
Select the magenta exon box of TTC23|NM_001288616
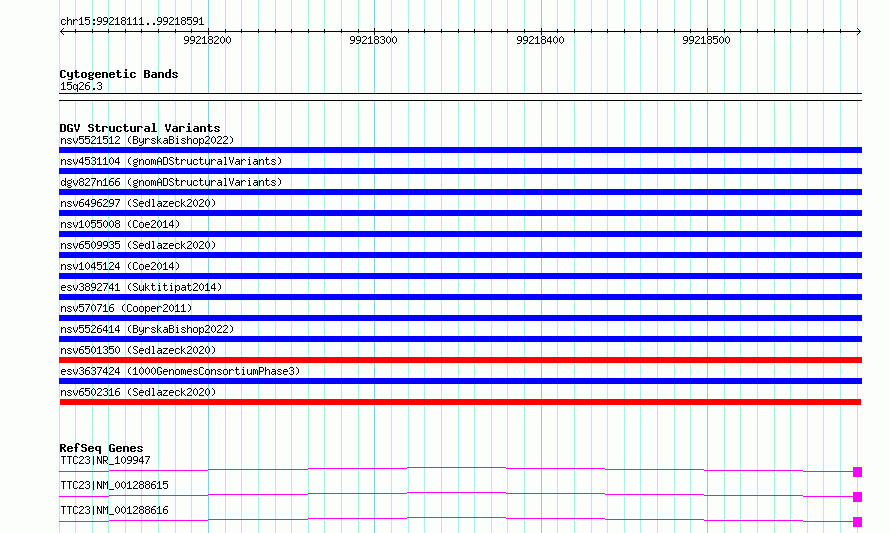coord(858,522)
